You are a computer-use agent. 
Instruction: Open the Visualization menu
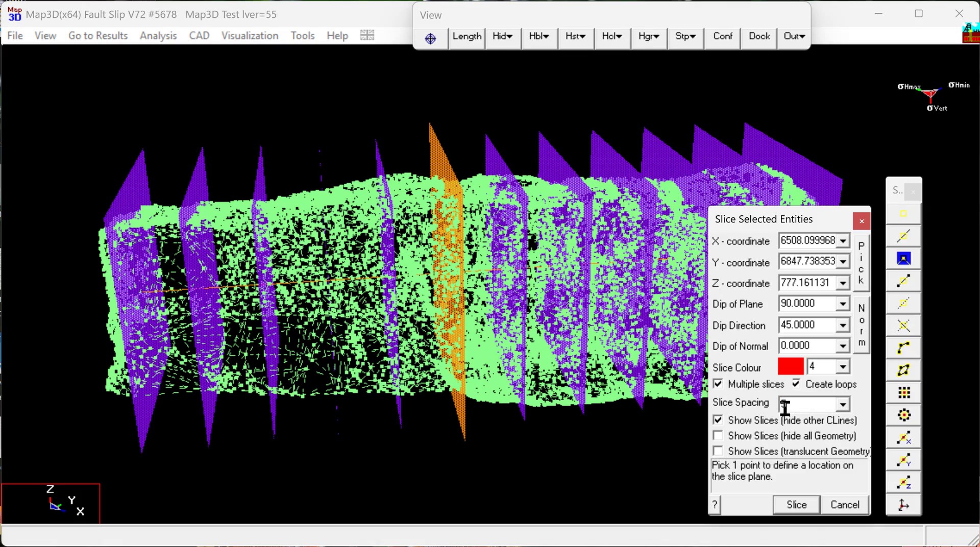(x=250, y=36)
